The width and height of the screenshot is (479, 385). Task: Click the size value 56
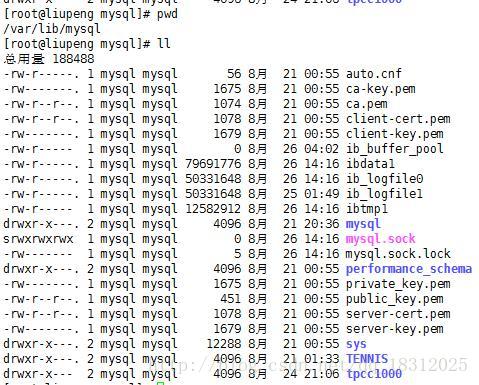pyautogui.click(x=234, y=74)
